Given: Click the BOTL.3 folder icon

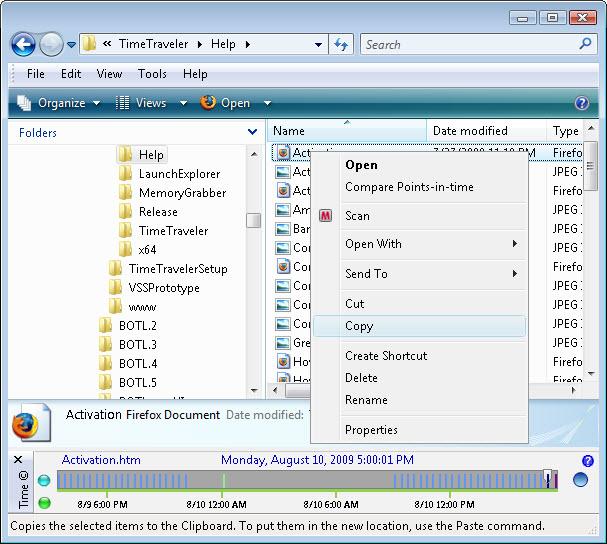Looking at the screenshot, I should click(x=105, y=344).
